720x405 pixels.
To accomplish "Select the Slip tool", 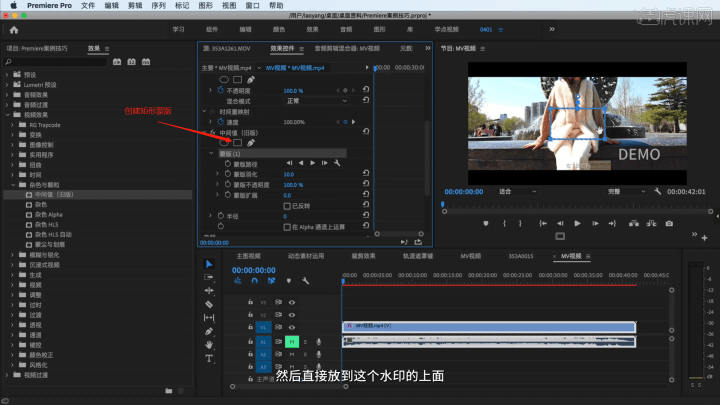I will (x=209, y=317).
